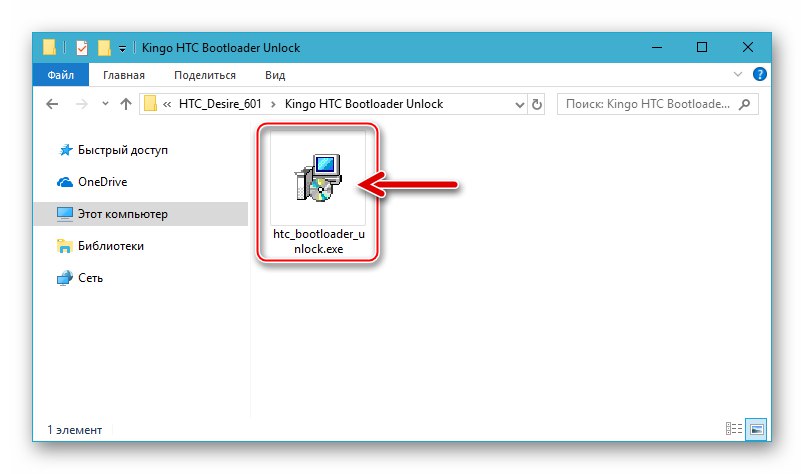Click the search magnifier icon

click(745, 104)
